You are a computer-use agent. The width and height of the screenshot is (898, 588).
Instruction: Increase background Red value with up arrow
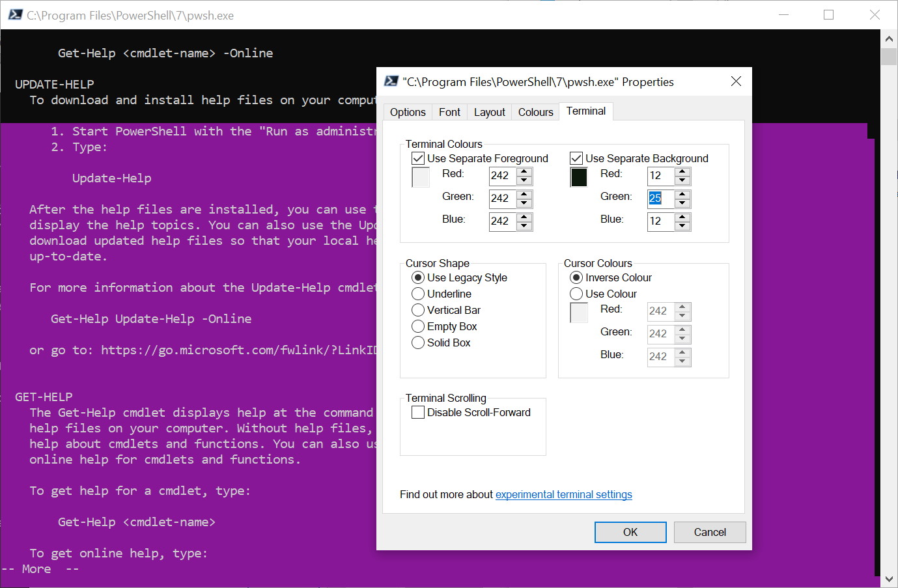(682, 172)
